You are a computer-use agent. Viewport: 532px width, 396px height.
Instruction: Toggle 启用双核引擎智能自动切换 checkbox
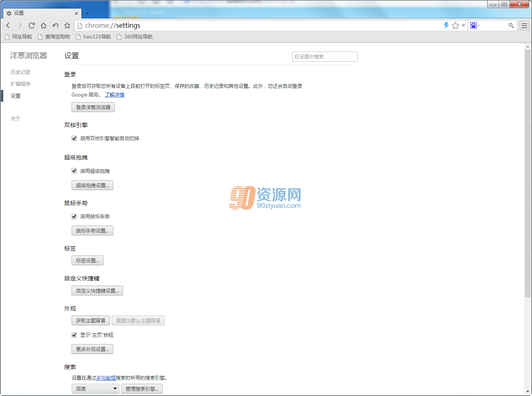click(74, 139)
